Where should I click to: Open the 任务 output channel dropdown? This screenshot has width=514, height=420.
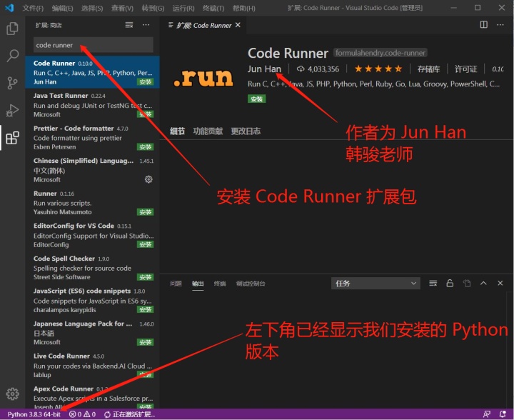point(376,284)
